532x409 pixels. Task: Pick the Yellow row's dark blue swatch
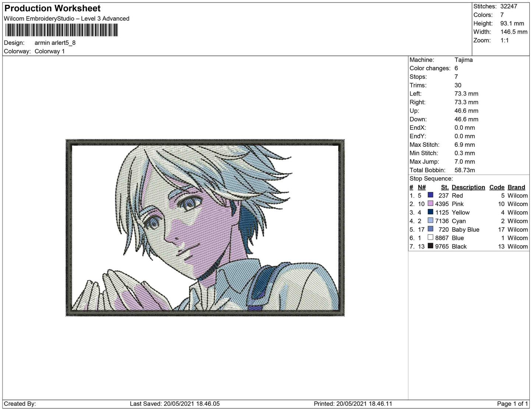pyautogui.click(x=430, y=212)
